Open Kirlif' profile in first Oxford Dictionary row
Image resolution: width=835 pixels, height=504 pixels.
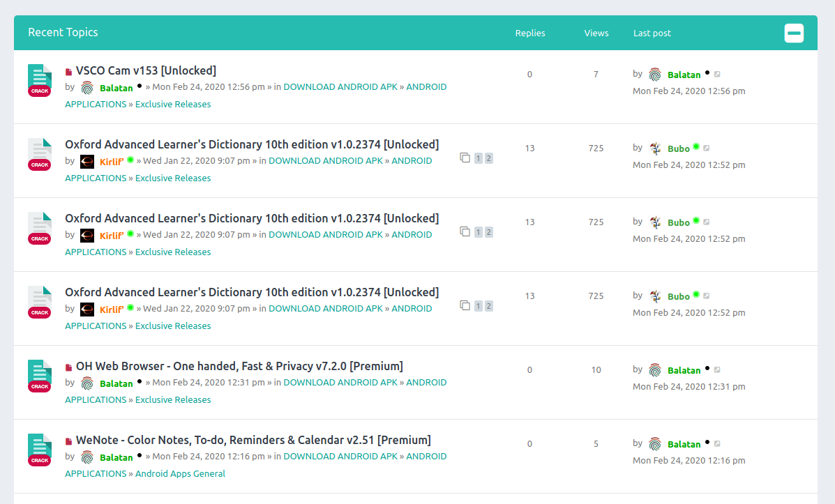coord(112,162)
